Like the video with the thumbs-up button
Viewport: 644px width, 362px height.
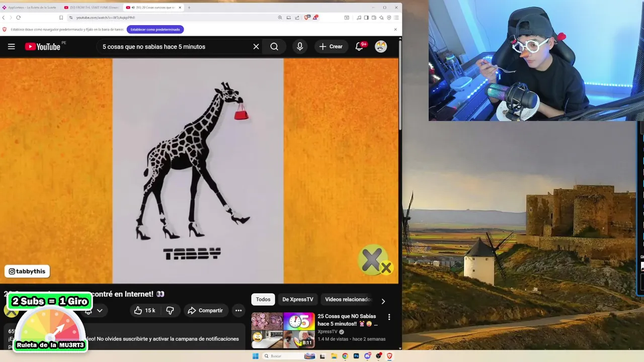click(138, 310)
